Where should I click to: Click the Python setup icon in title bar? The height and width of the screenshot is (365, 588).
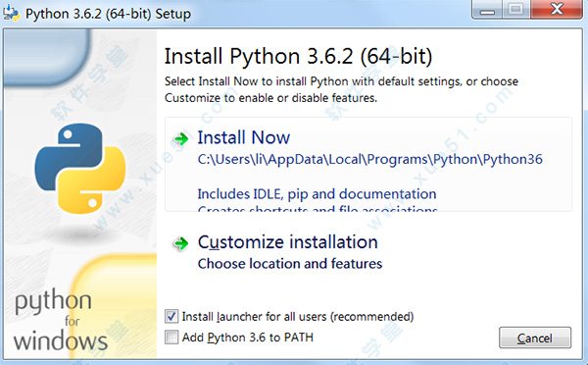[x=11, y=14]
